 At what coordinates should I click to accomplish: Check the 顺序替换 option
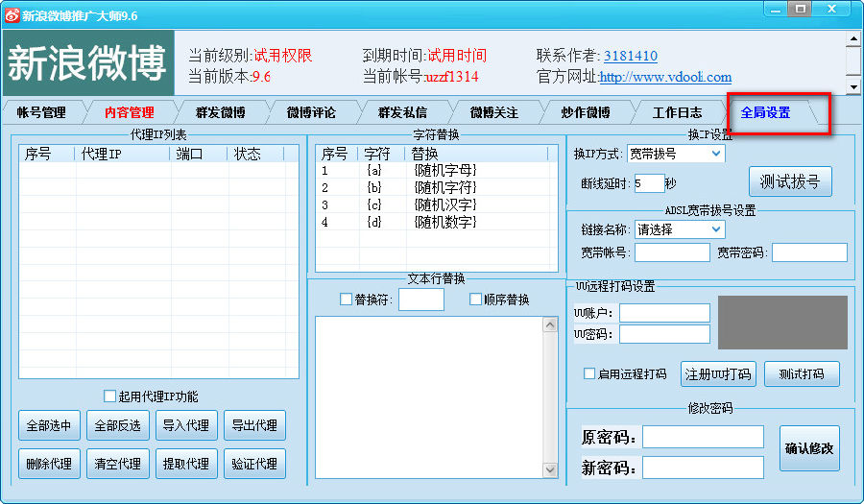(475, 300)
